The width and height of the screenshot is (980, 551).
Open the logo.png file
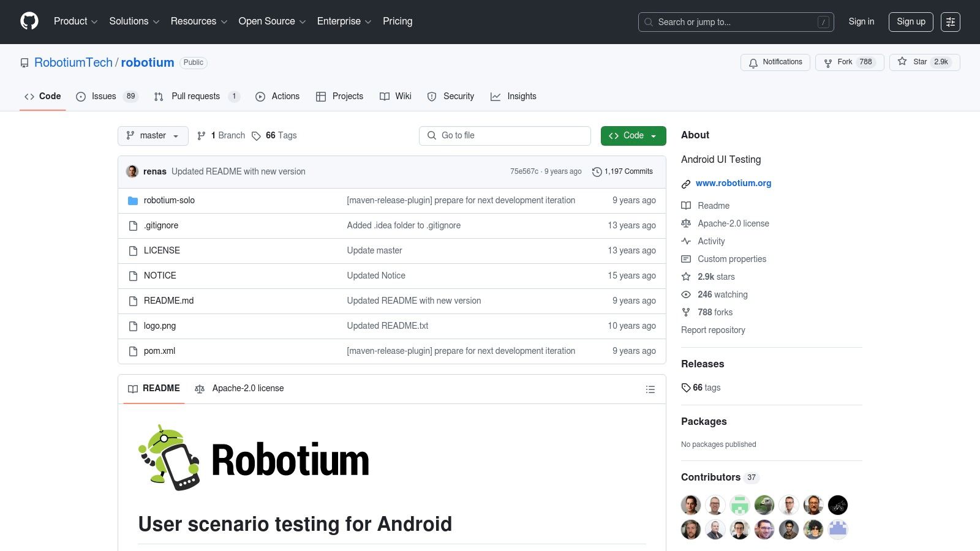(x=160, y=326)
